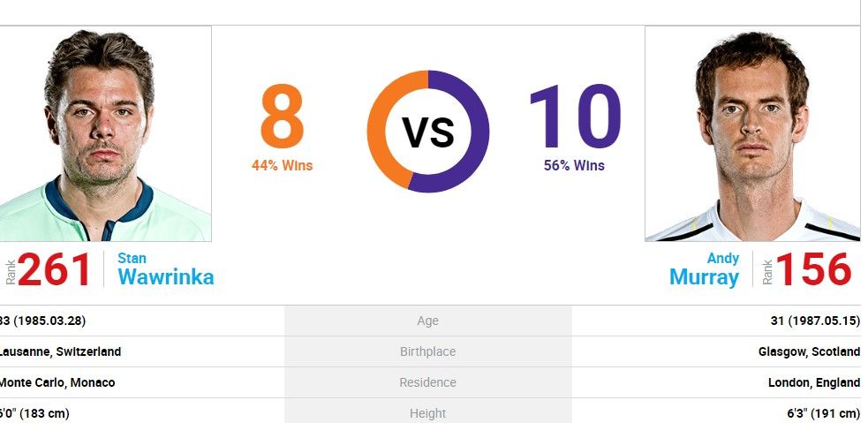The image size is (868, 423).
Task: Click Stan Wawrinka's player photo
Action: pos(105,133)
